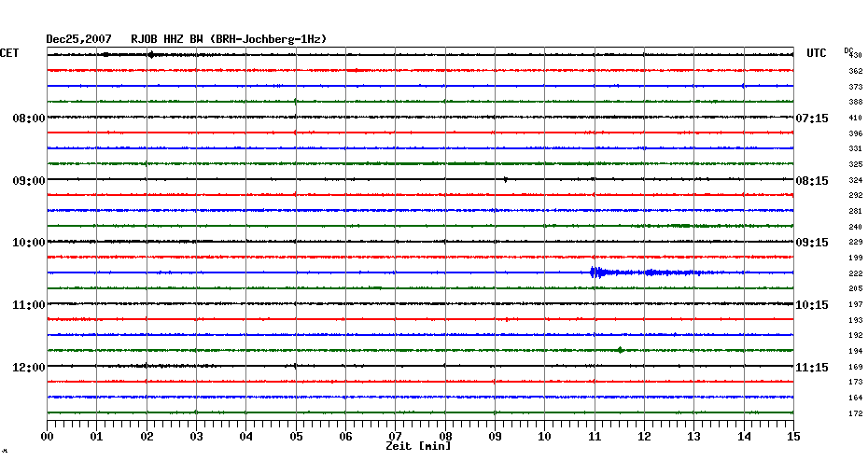Click the "05" minute tick label
868x461 pixels.
point(296,437)
